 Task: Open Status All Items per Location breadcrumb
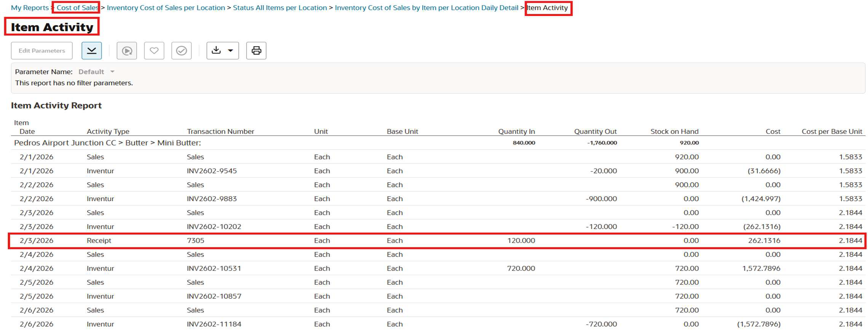[280, 8]
